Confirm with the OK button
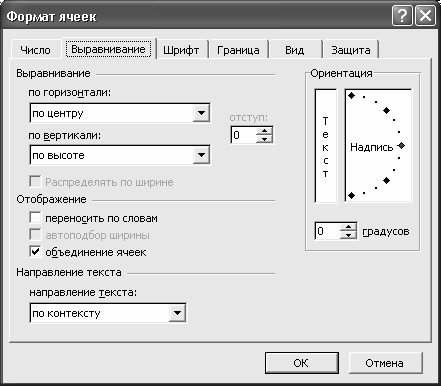 pyautogui.click(x=301, y=363)
